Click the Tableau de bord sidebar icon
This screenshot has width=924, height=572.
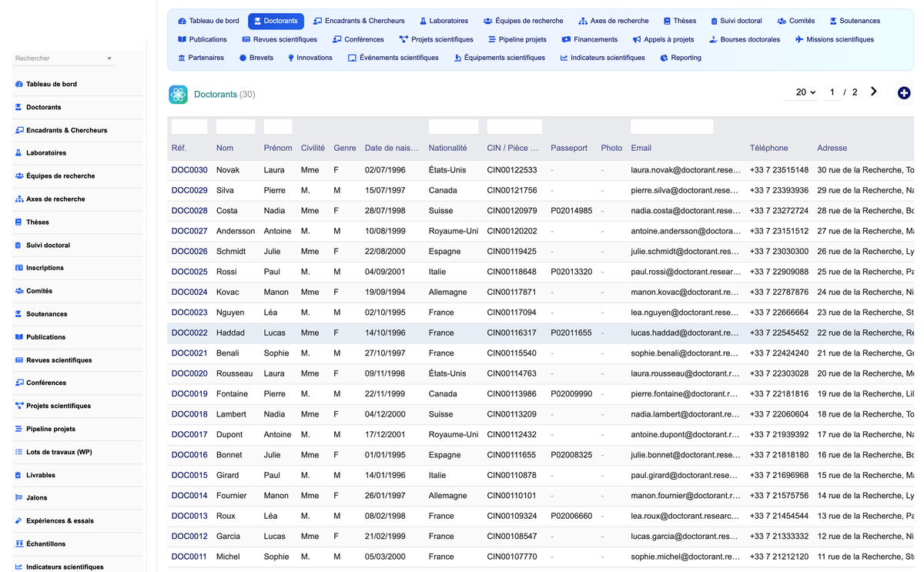(x=19, y=84)
